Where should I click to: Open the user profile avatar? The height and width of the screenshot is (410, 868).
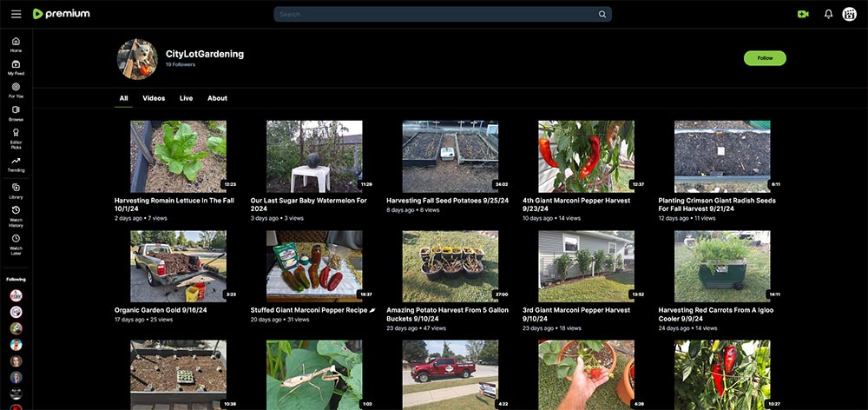pyautogui.click(x=849, y=15)
